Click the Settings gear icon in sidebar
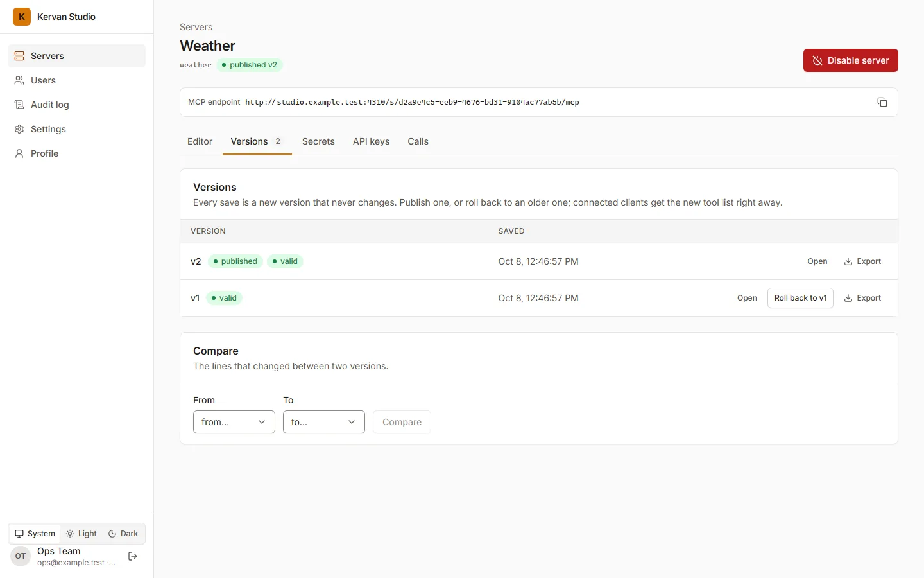Viewport: 924px width, 578px height. (x=19, y=129)
